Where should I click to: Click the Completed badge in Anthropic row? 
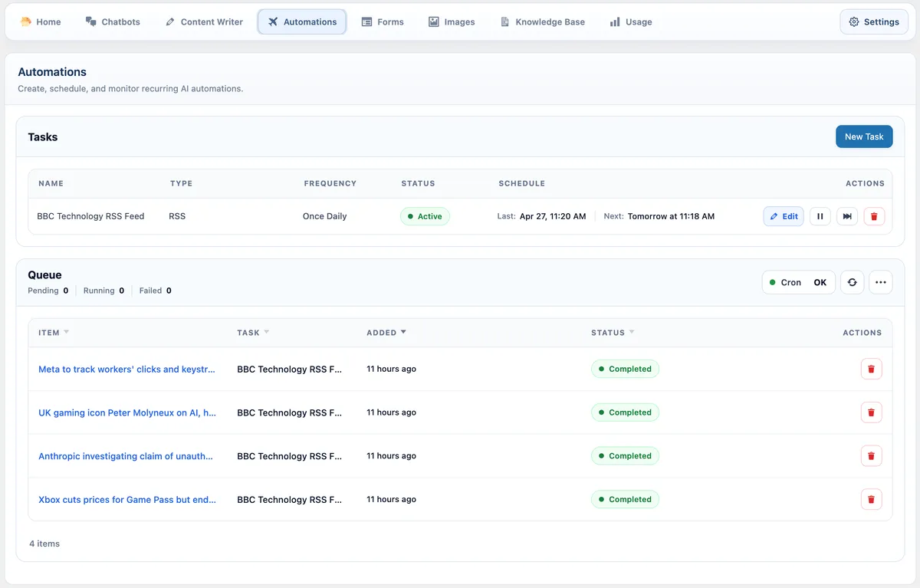(625, 456)
